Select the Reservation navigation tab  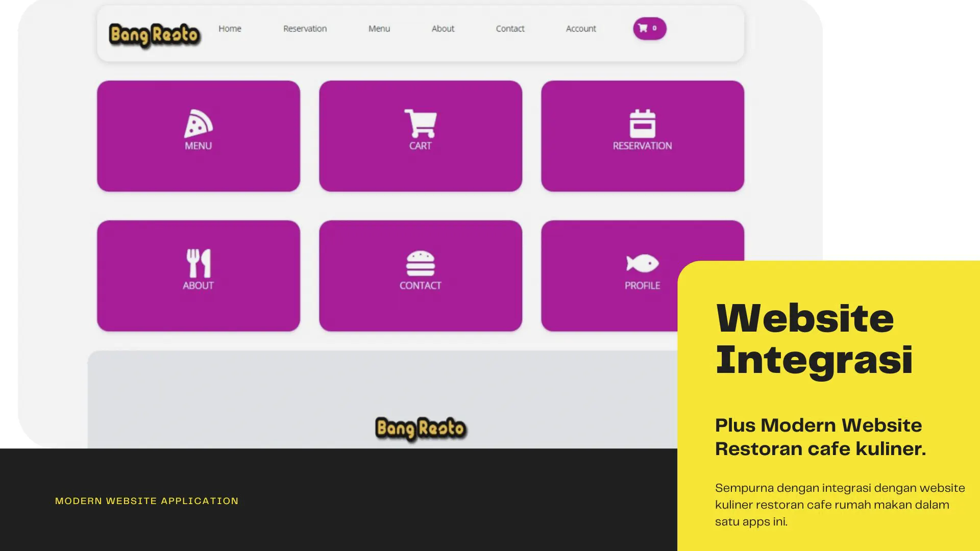click(305, 28)
